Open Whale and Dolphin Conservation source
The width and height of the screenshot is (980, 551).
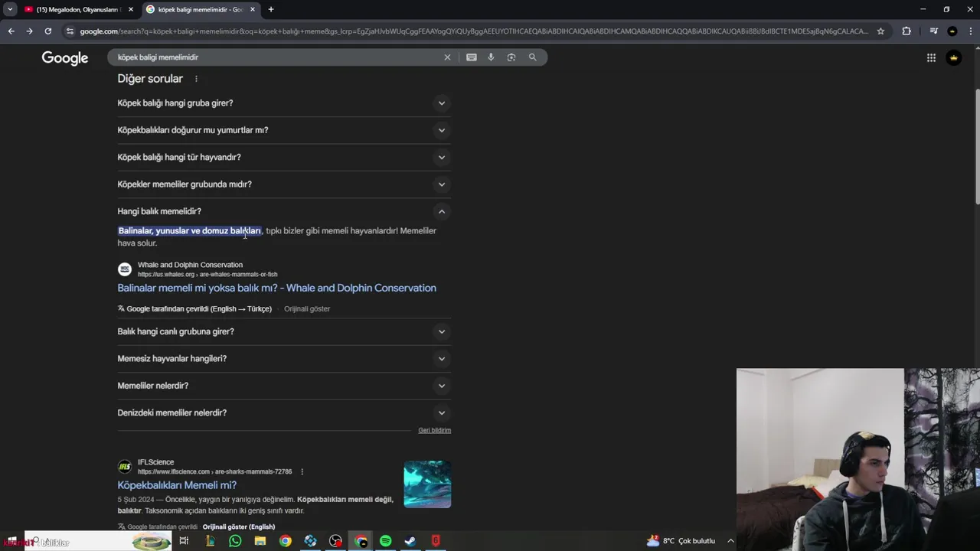point(190,265)
